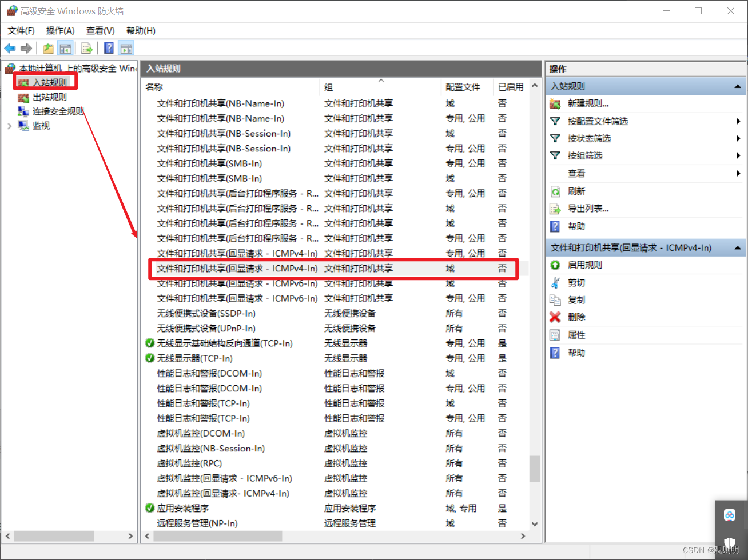Open the 操作(A) menu
The image size is (748, 560).
pyautogui.click(x=61, y=31)
